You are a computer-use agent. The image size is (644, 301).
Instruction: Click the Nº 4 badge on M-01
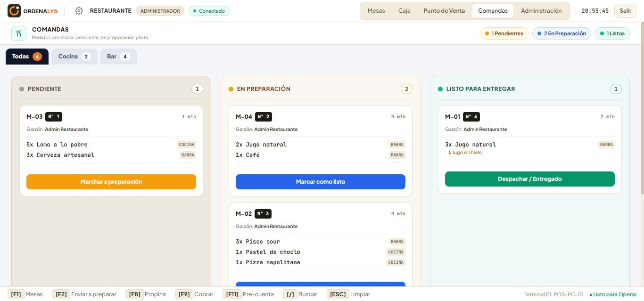(x=471, y=117)
